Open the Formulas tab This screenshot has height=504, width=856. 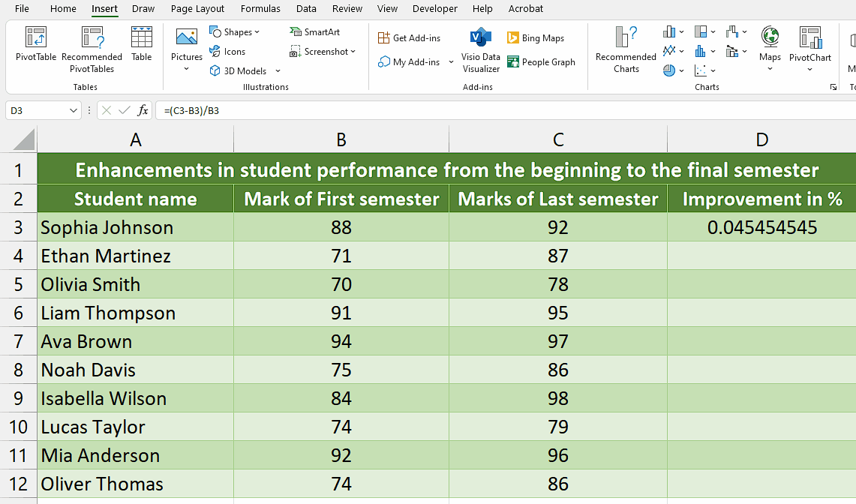260,9
